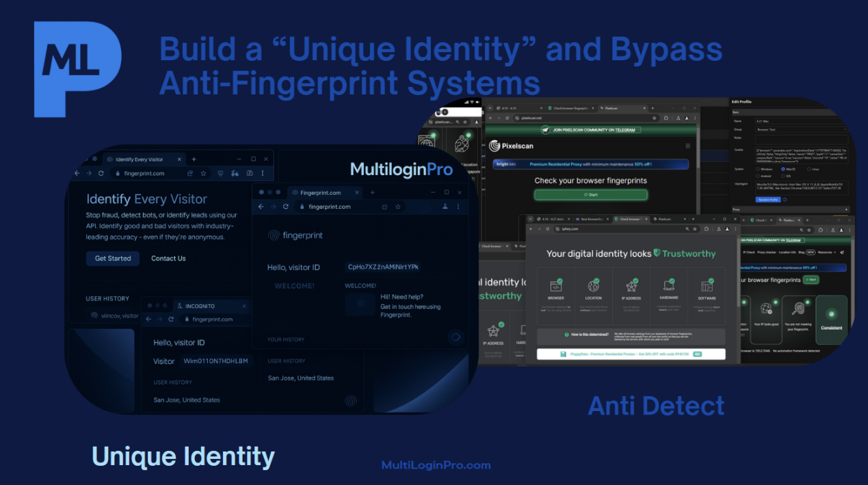
Task: Select the Windows system radio button
Action: (758, 169)
